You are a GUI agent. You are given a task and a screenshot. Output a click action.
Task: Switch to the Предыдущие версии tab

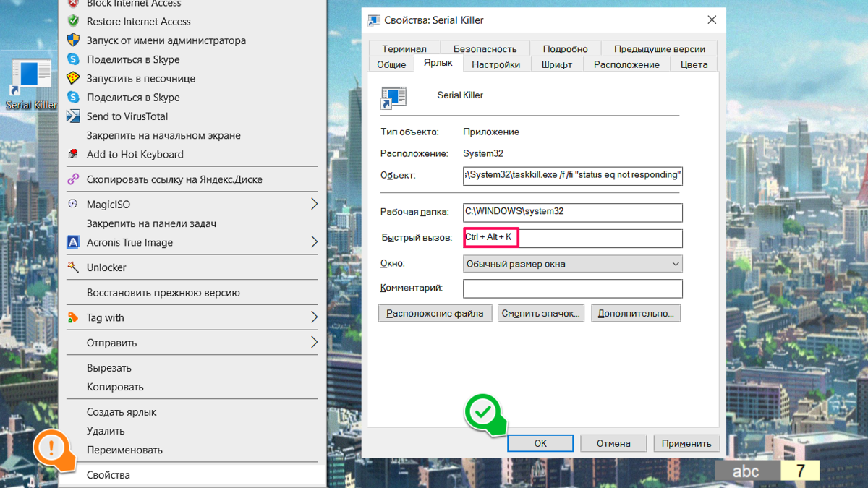point(660,48)
